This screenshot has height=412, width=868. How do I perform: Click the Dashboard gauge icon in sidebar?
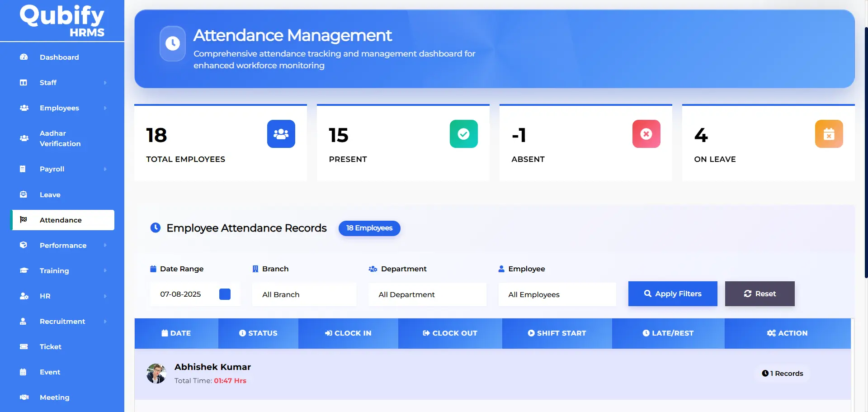click(x=24, y=57)
